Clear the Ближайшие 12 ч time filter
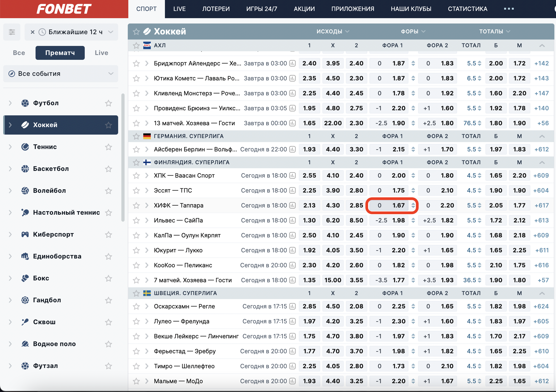This screenshot has height=392, width=556. pos(33,32)
